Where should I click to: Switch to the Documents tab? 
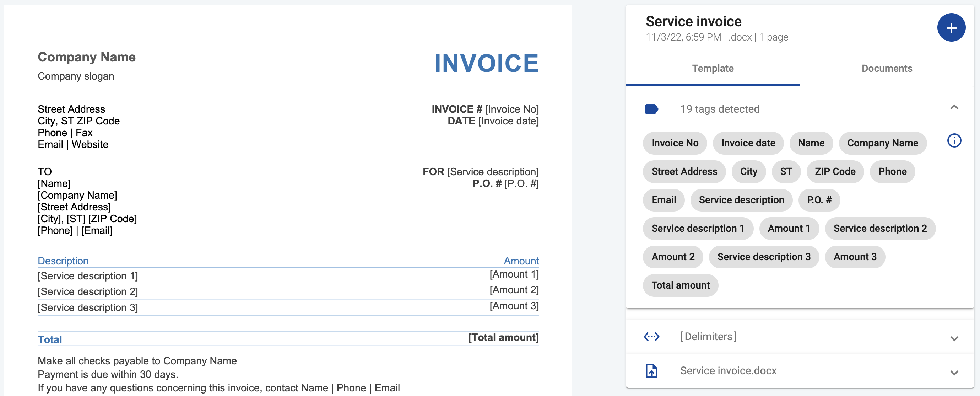887,69
